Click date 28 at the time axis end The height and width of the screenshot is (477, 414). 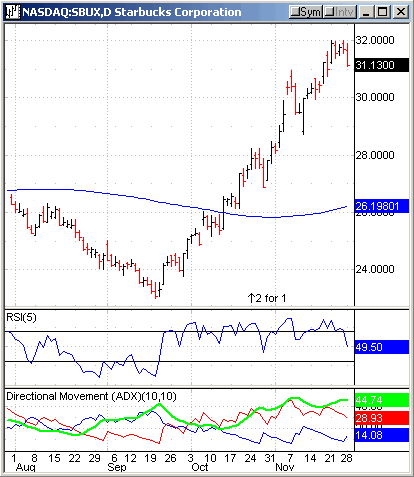pyautogui.click(x=346, y=458)
